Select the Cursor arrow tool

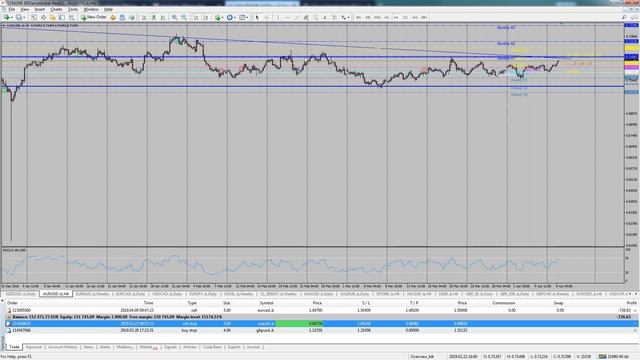pyautogui.click(x=257, y=18)
